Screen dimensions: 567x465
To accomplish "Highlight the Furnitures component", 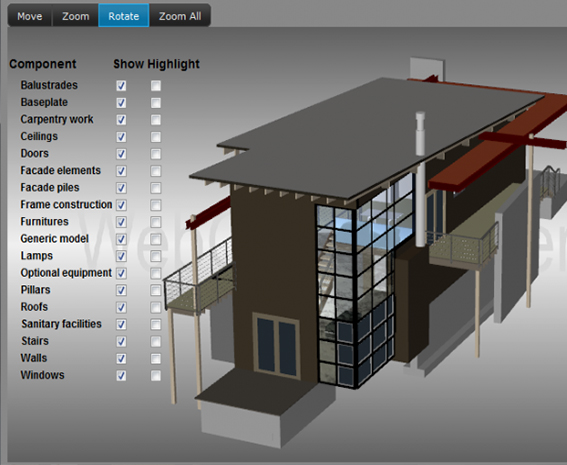I will click(x=156, y=222).
